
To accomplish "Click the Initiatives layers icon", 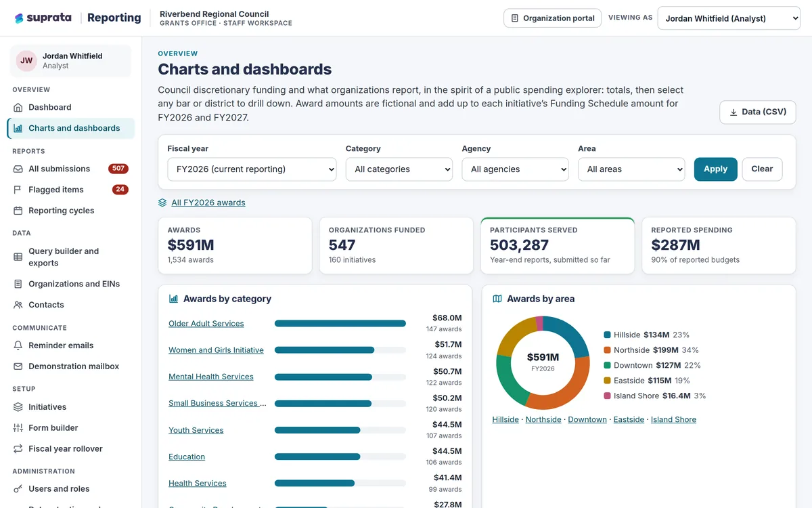I will (18, 407).
